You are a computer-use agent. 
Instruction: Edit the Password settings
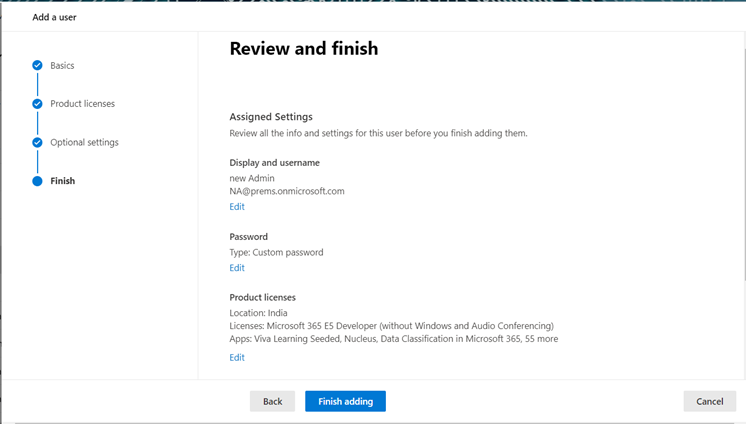click(237, 267)
